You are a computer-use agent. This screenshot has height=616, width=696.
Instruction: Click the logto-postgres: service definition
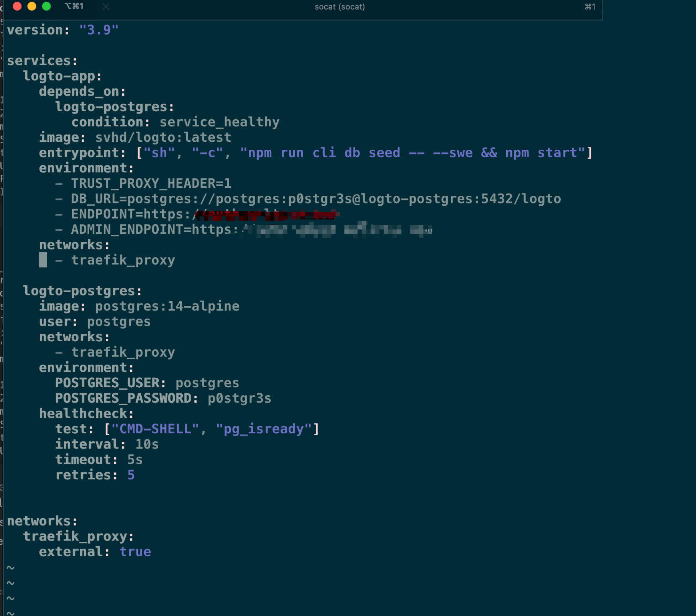[x=82, y=290]
